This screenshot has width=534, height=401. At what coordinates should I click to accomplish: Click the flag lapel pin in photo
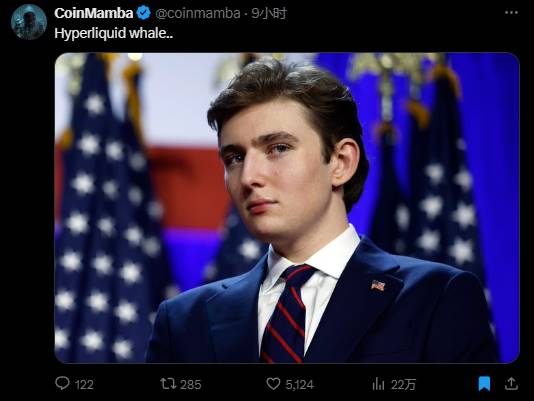pos(378,285)
